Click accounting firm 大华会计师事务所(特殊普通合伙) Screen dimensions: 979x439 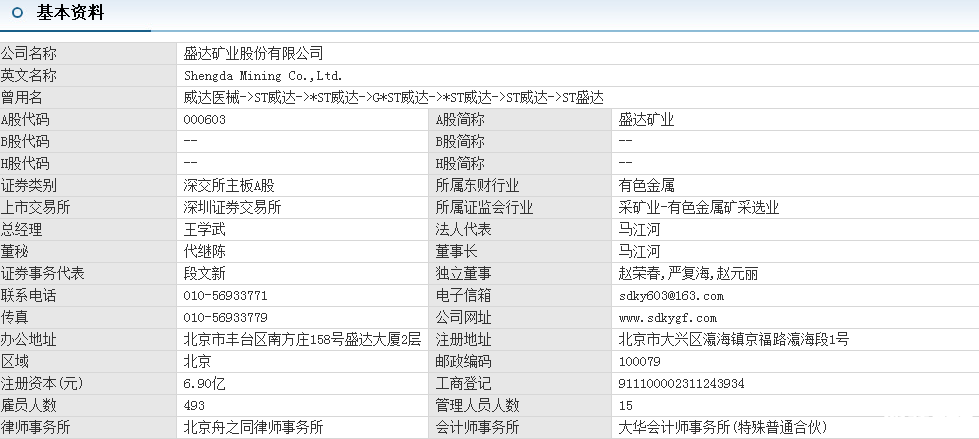tap(723, 428)
